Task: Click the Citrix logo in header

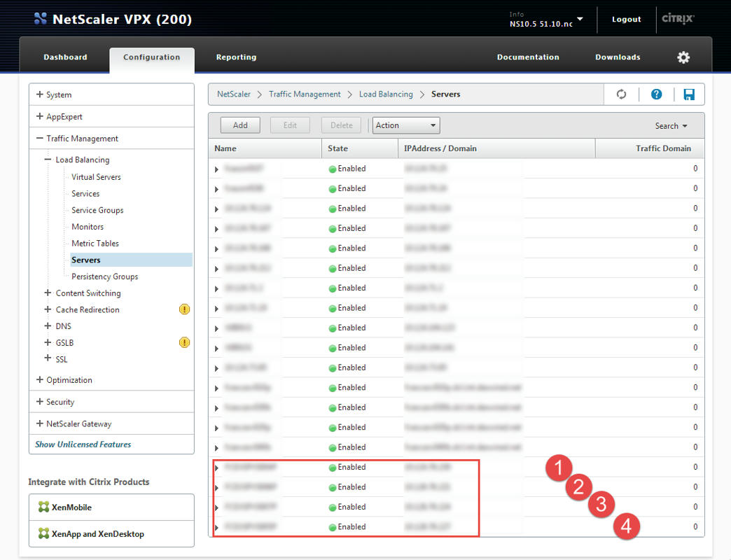Action: (678, 19)
